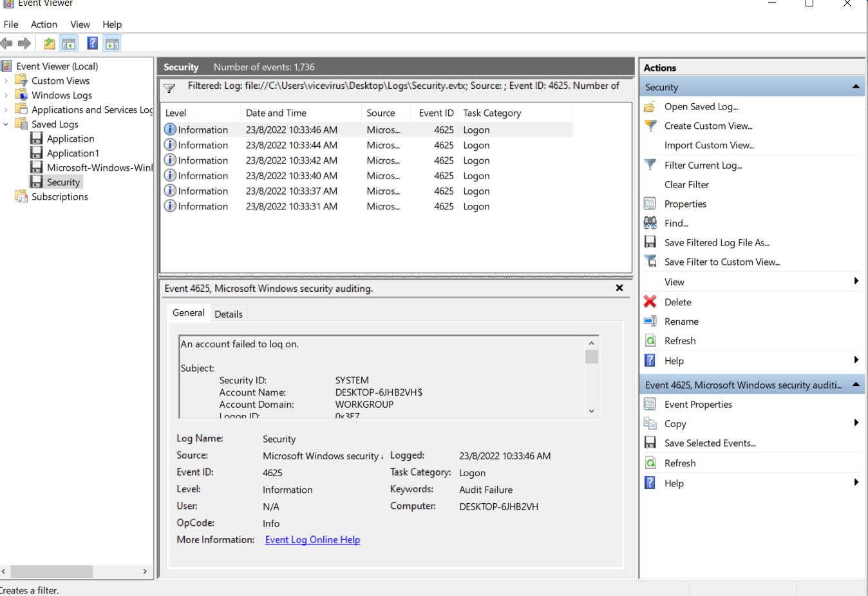Viewport: 868px width, 596px height.
Task: Sort by the Event ID column header
Action: tap(435, 113)
